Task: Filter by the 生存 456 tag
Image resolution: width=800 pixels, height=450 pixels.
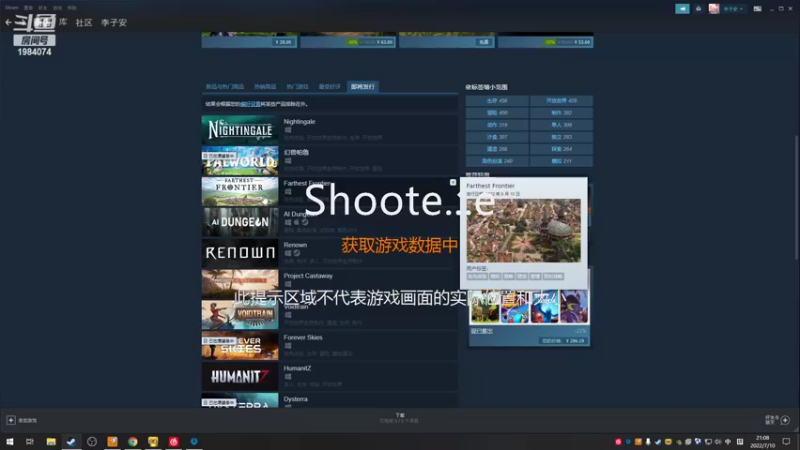Action: coord(497,101)
